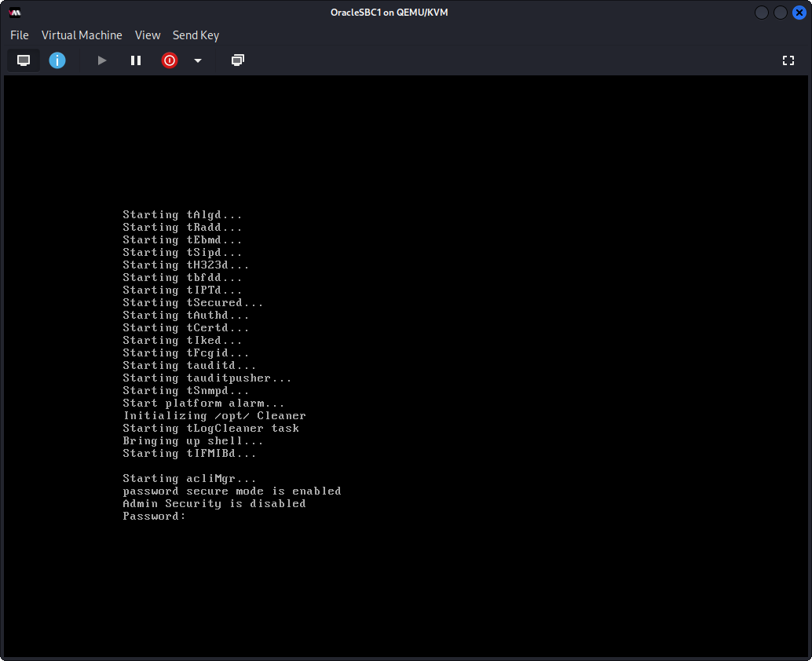Screen dimensions: 812x661
Task: Power on the virtual machine
Action: [101, 60]
